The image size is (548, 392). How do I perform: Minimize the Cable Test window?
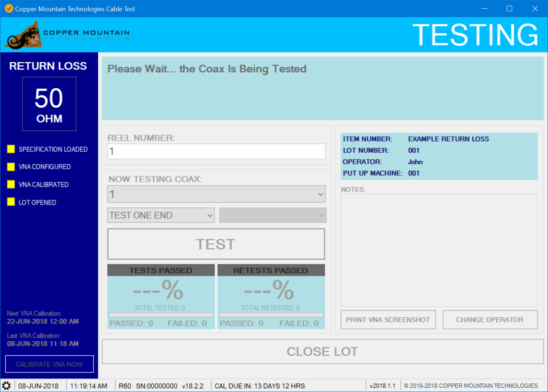click(484, 8)
